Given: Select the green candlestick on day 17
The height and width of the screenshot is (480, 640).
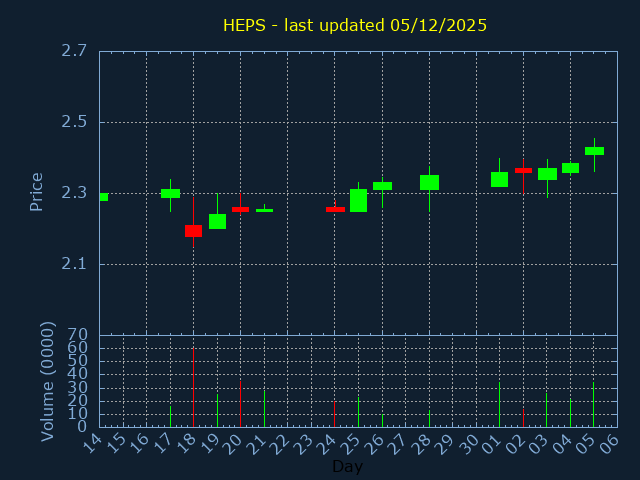Looking at the screenshot, I should tap(170, 193).
